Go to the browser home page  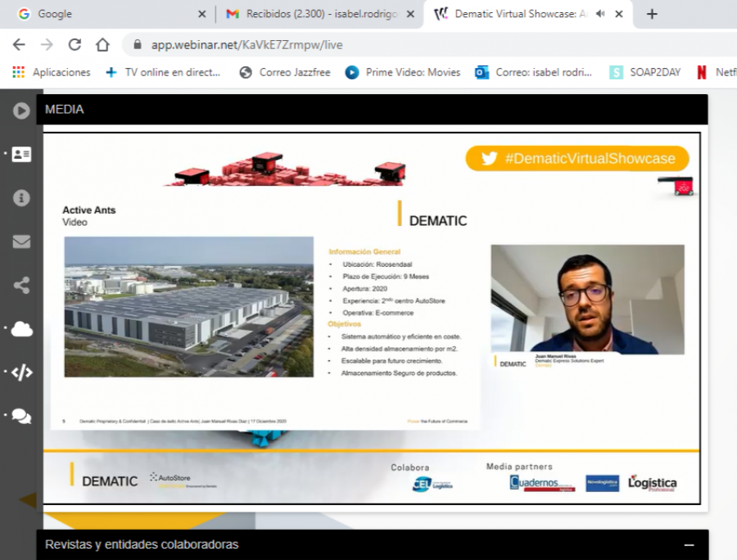point(102,45)
